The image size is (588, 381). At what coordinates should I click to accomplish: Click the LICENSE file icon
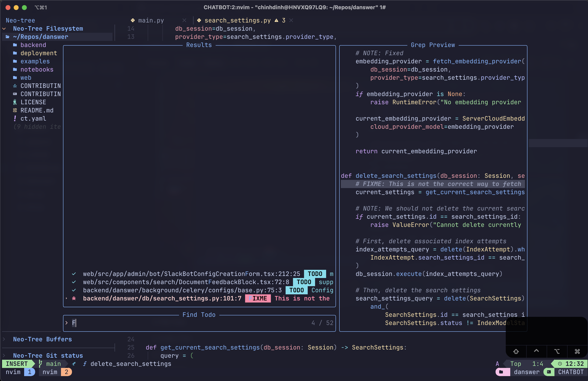point(15,102)
